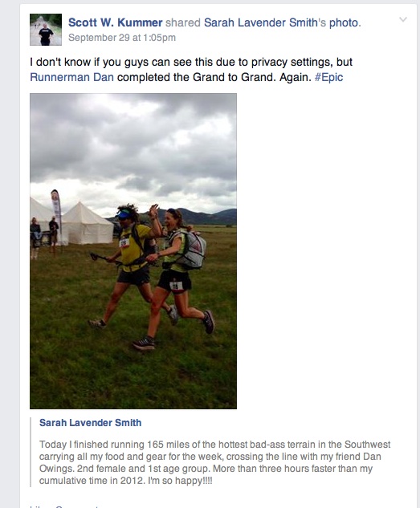This screenshot has height=508, width=420.
Task: Click the quoted caption about 165 miles
Action: click(215, 462)
